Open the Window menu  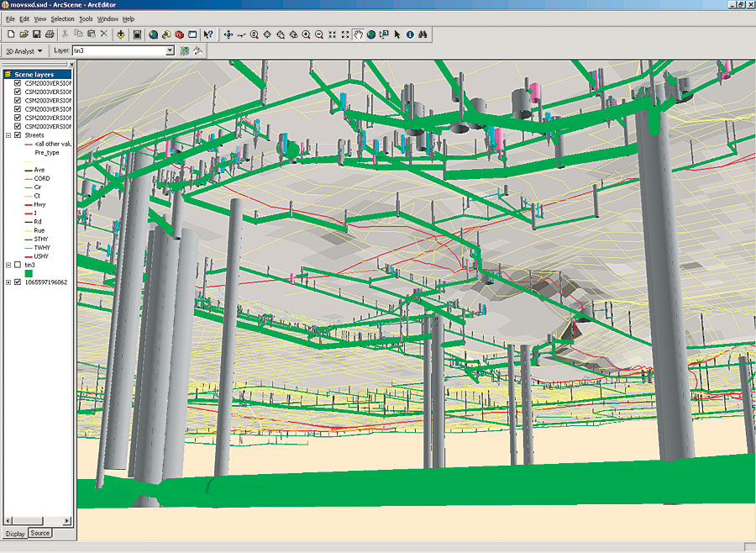pyautogui.click(x=108, y=19)
